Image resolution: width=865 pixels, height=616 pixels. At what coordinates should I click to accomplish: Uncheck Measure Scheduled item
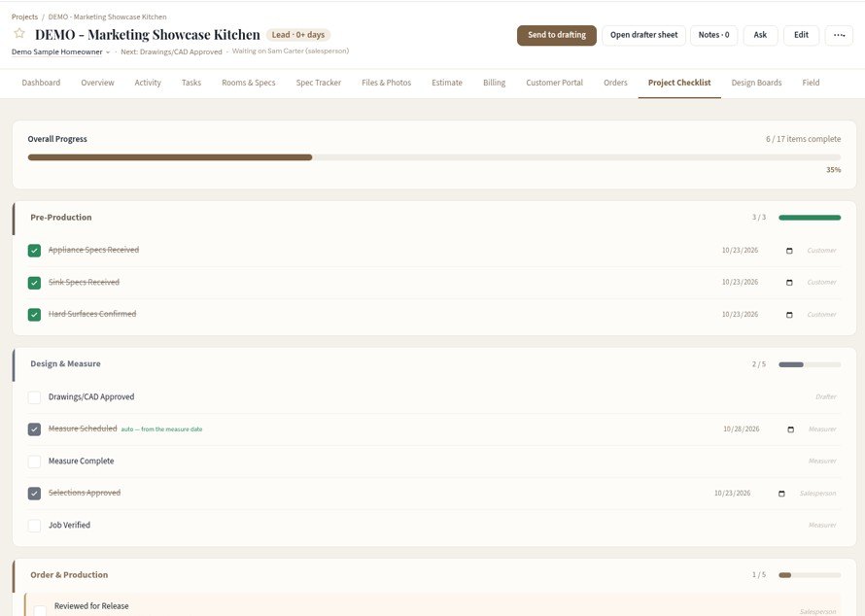point(34,429)
